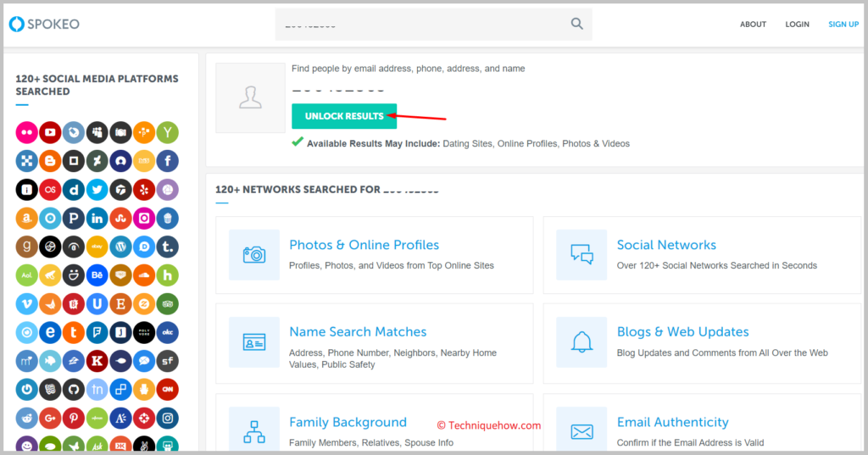
Task: Click the Disqus platform icon
Action: [x=144, y=247]
